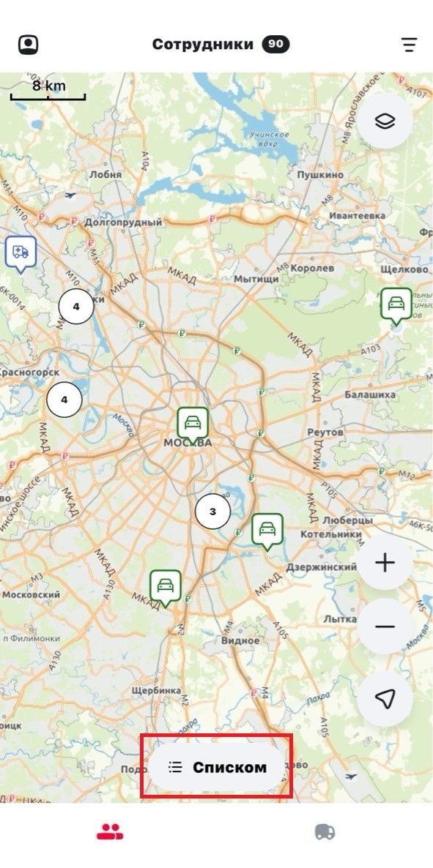Switch to list view via Списком button
Screen dimensions: 433x868
pos(217,767)
